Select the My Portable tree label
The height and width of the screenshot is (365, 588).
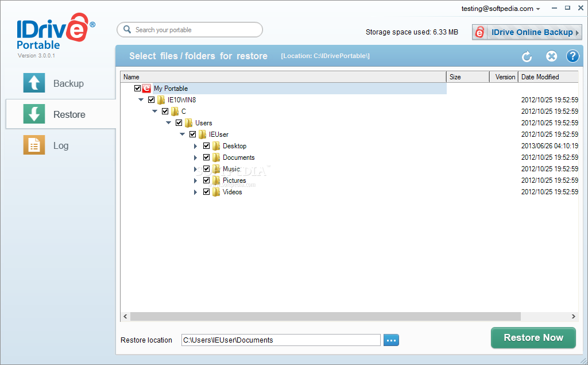pos(171,89)
